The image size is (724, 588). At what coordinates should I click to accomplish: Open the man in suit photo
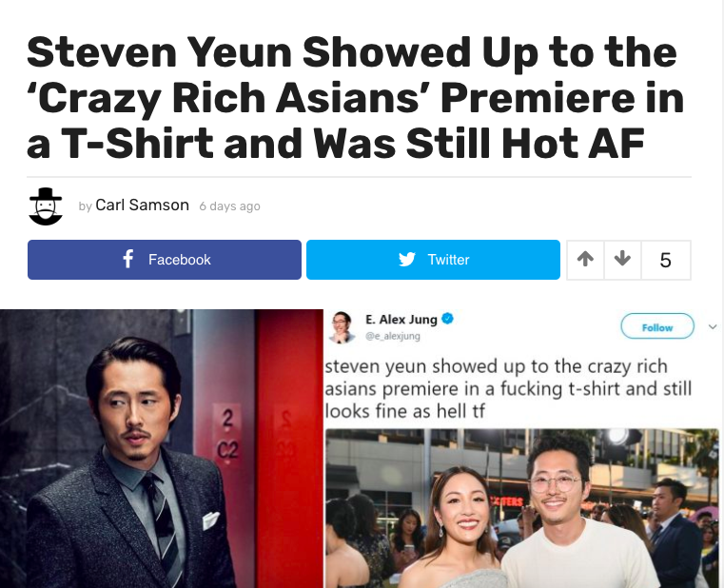click(162, 448)
